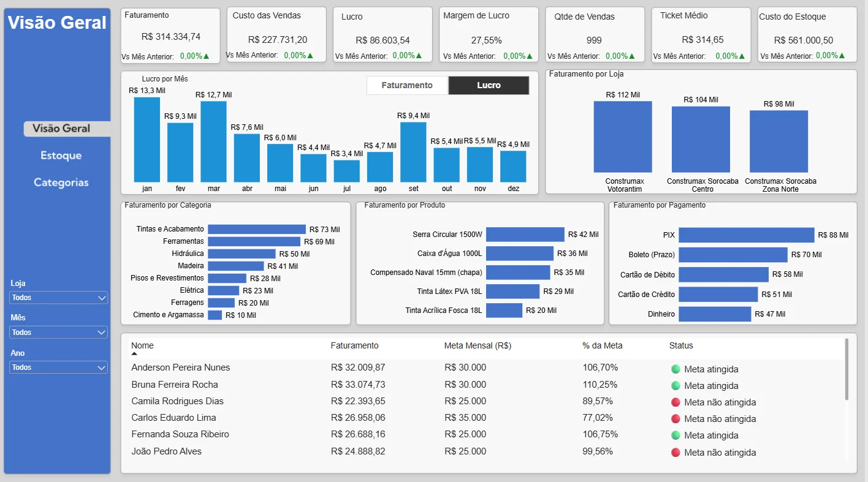Viewport: 868px width, 482px height.
Task: Select the Hidráulica category bar
Action: (x=242, y=254)
